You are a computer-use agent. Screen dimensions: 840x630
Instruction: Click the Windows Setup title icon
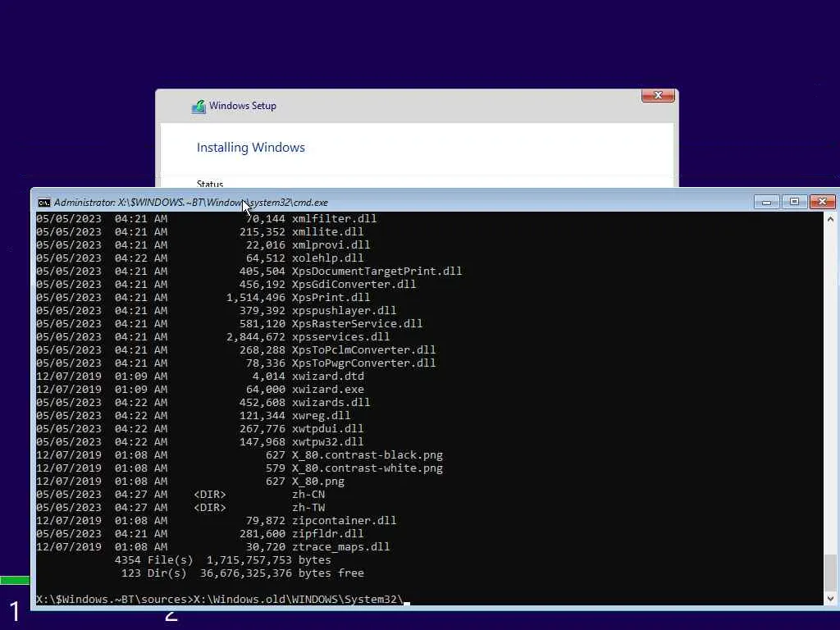tap(199, 107)
